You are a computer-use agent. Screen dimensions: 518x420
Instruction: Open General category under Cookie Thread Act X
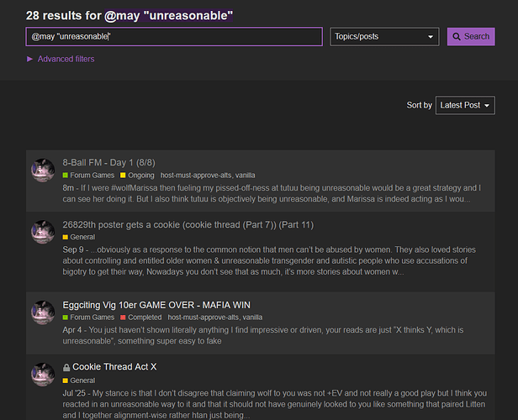point(79,381)
